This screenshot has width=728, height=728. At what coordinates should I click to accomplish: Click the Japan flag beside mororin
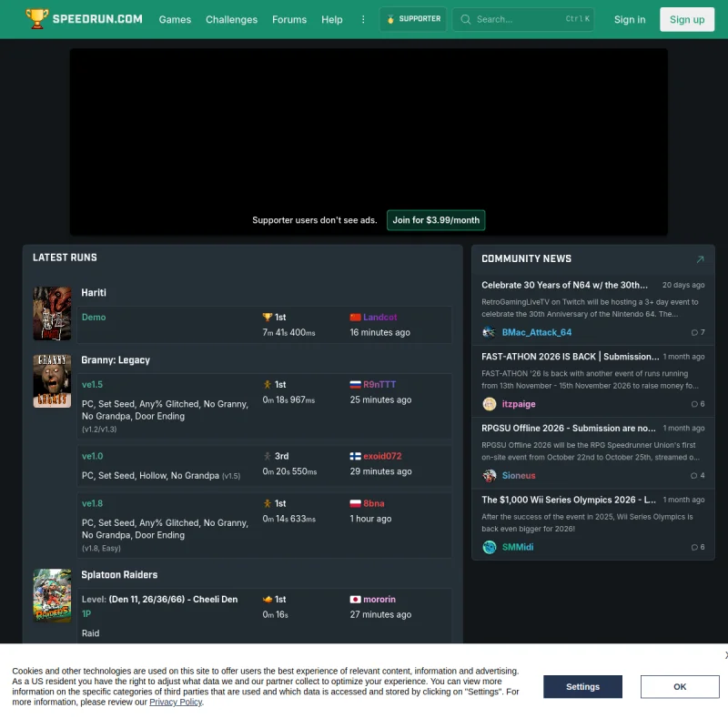tap(355, 600)
